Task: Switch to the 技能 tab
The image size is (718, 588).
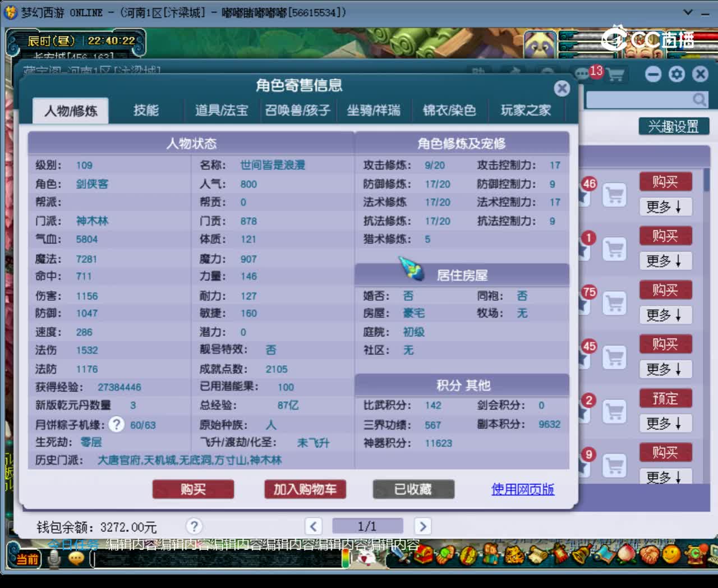Action: tap(146, 111)
